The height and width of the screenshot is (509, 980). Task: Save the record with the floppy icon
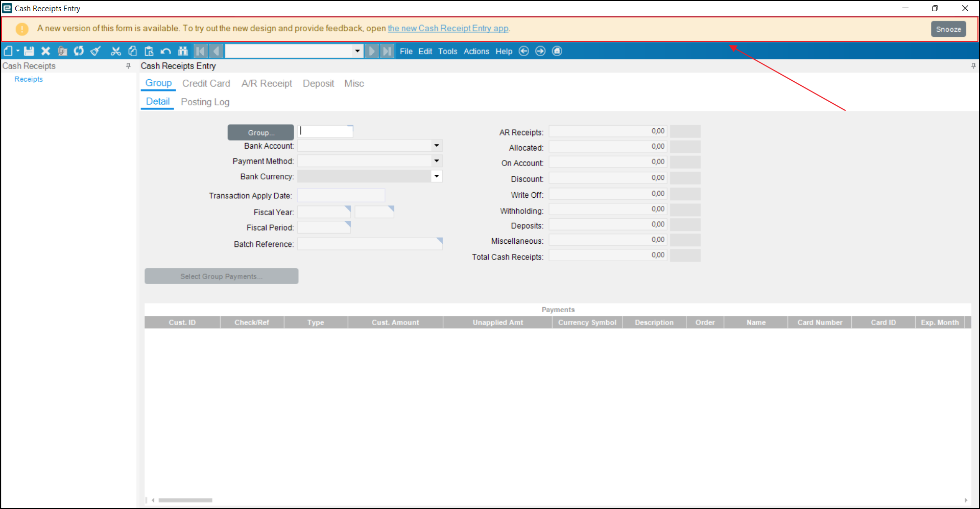[29, 51]
